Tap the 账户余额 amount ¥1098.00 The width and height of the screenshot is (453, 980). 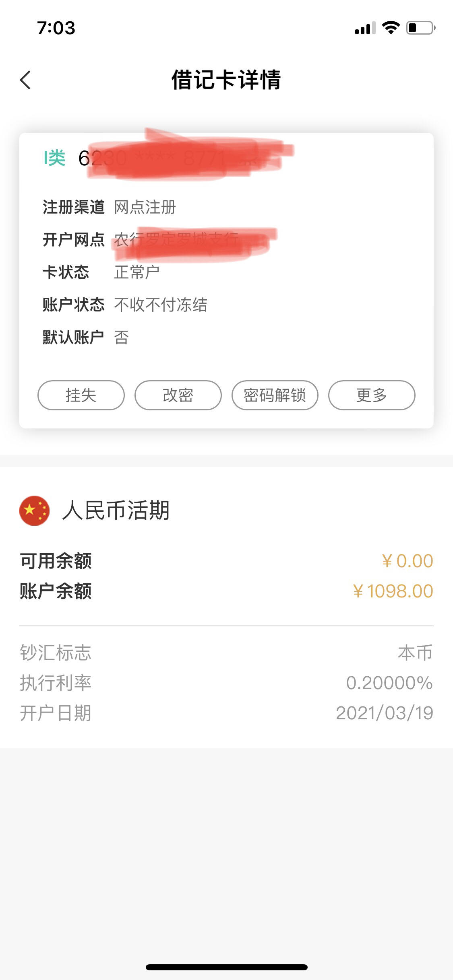coord(393,591)
